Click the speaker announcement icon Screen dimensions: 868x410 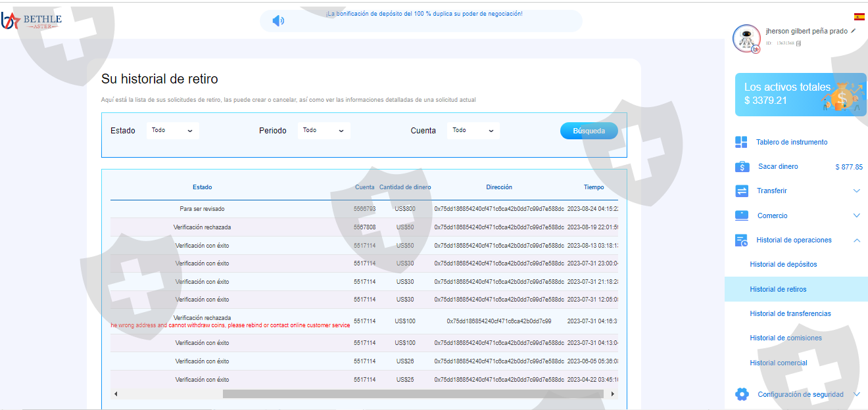coord(278,21)
